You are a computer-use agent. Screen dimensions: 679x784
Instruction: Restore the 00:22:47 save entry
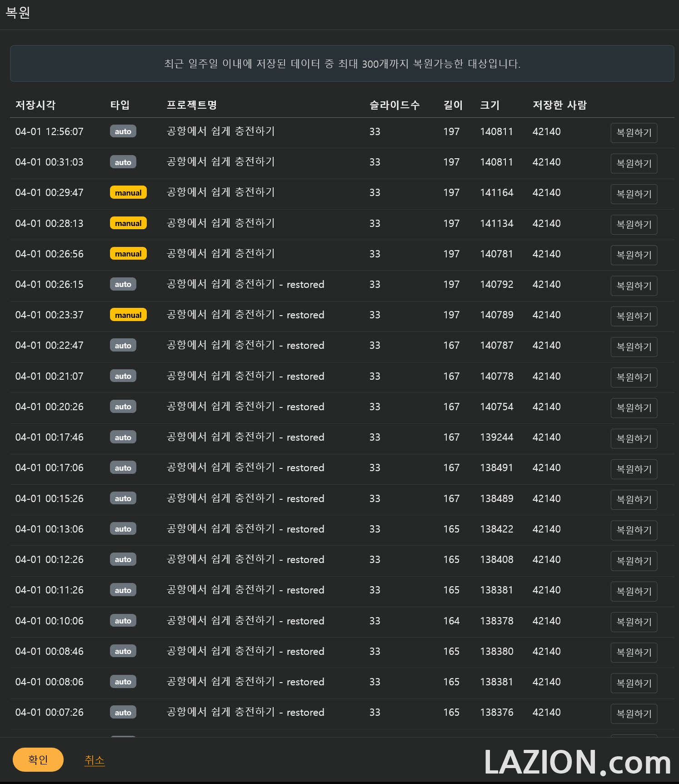[x=634, y=347]
